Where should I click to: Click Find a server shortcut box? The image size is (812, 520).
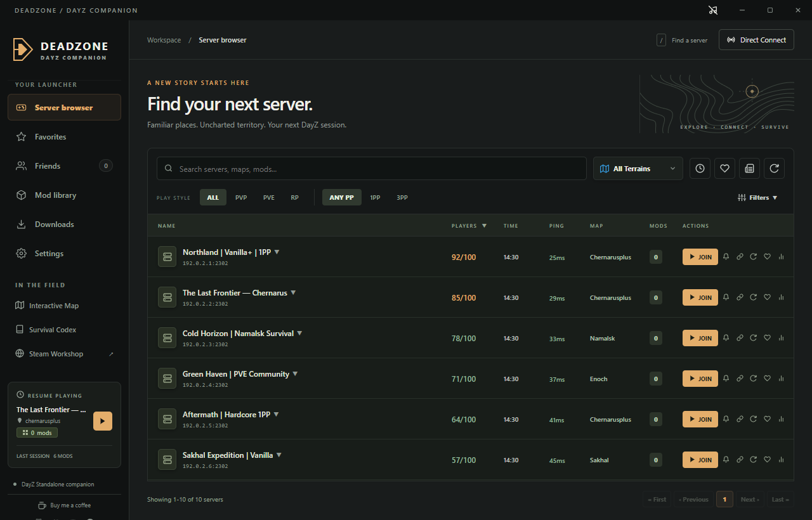point(662,40)
